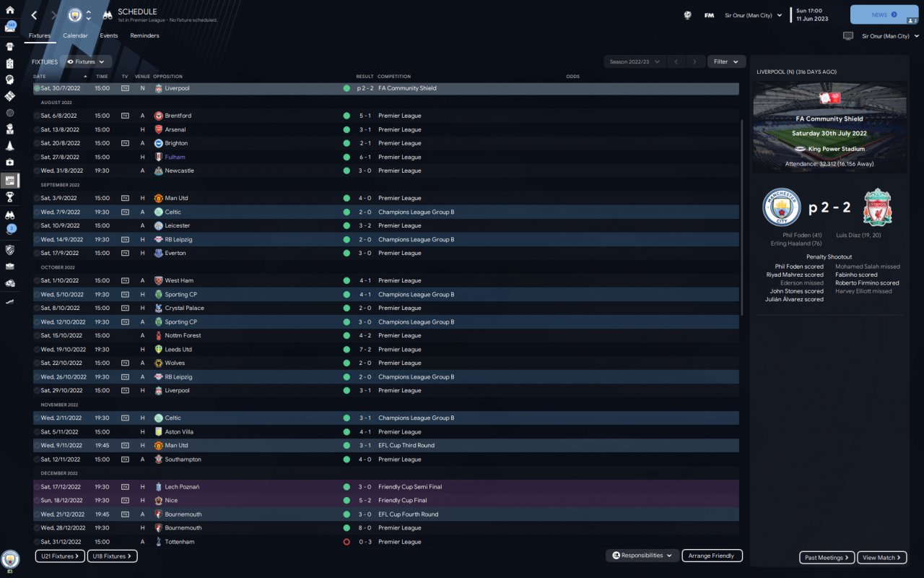The height and width of the screenshot is (578, 924).
Task: Open the Scouting binoculars icon in sidebar
Action: tap(10, 215)
